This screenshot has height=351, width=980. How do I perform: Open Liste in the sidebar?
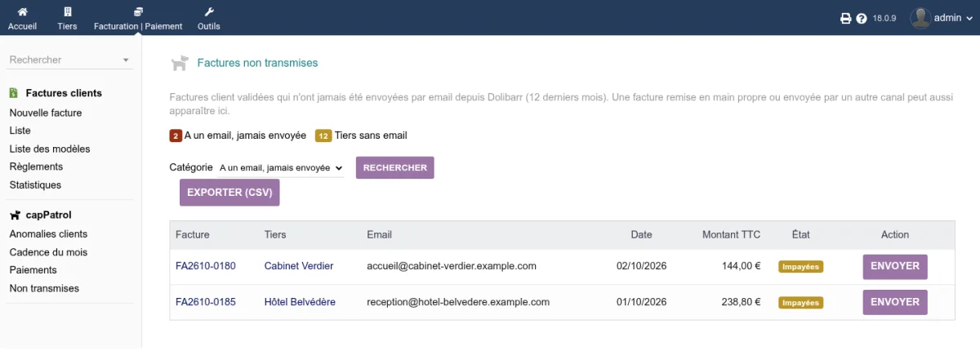(20, 131)
